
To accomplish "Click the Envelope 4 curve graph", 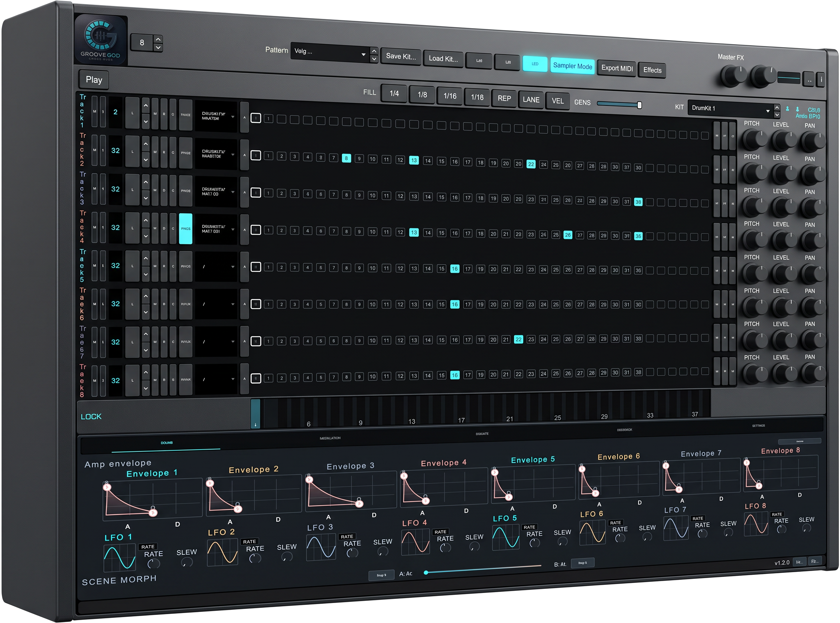I will pyautogui.click(x=443, y=487).
